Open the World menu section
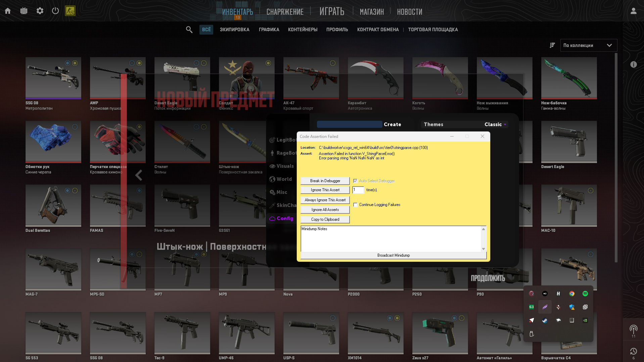The image size is (644, 362). 281,179
